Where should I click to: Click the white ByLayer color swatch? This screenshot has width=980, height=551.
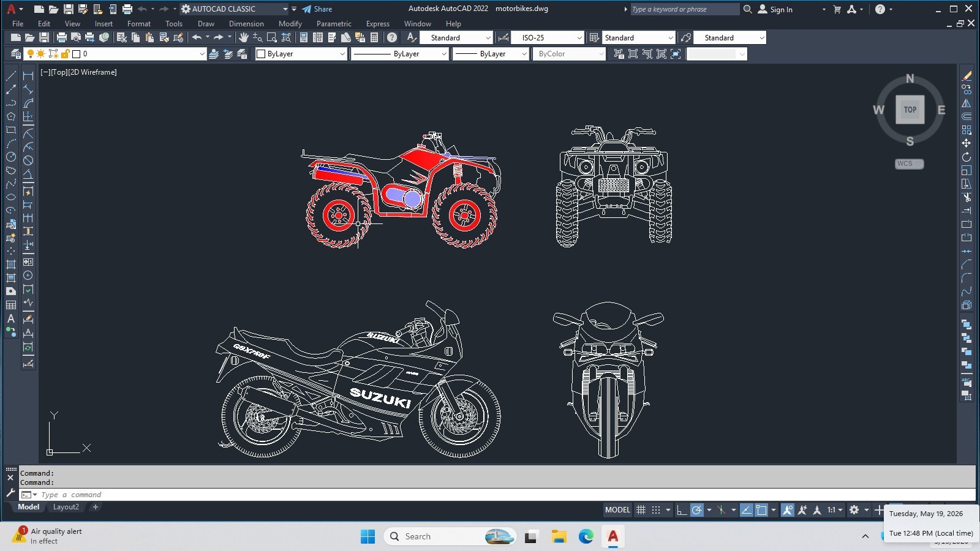[x=261, y=54]
